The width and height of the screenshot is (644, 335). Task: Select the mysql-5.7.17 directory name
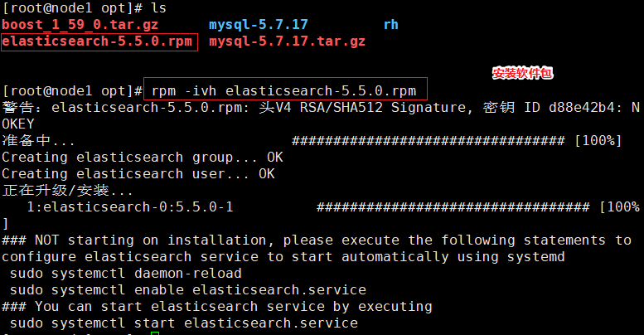pyautogui.click(x=259, y=25)
